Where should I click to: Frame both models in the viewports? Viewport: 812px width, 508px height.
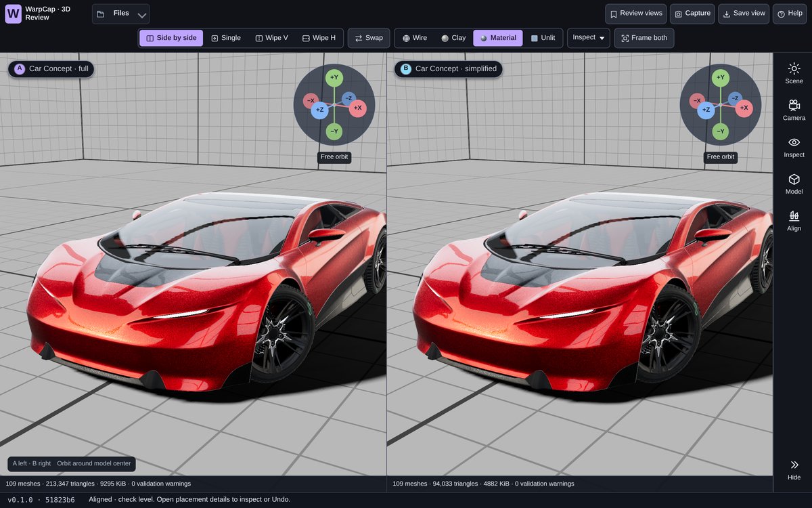coord(644,38)
